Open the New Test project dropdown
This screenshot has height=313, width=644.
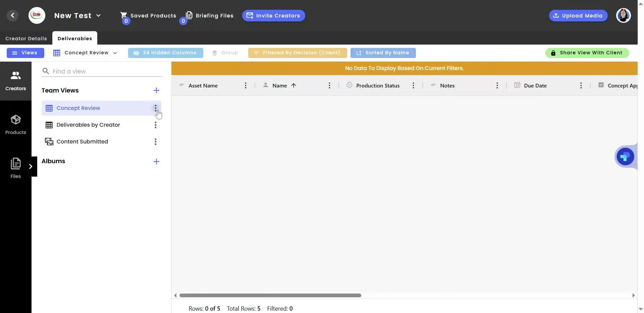coord(98,15)
